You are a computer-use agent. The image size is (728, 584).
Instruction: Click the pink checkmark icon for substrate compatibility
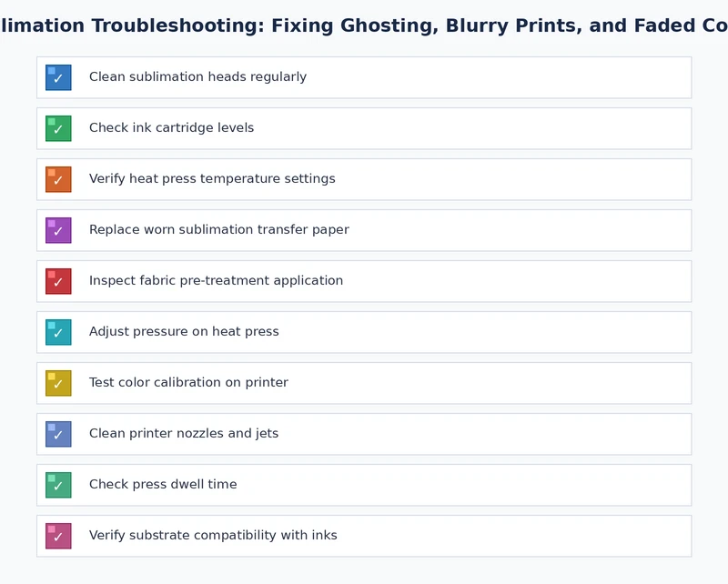click(x=58, y=536)
